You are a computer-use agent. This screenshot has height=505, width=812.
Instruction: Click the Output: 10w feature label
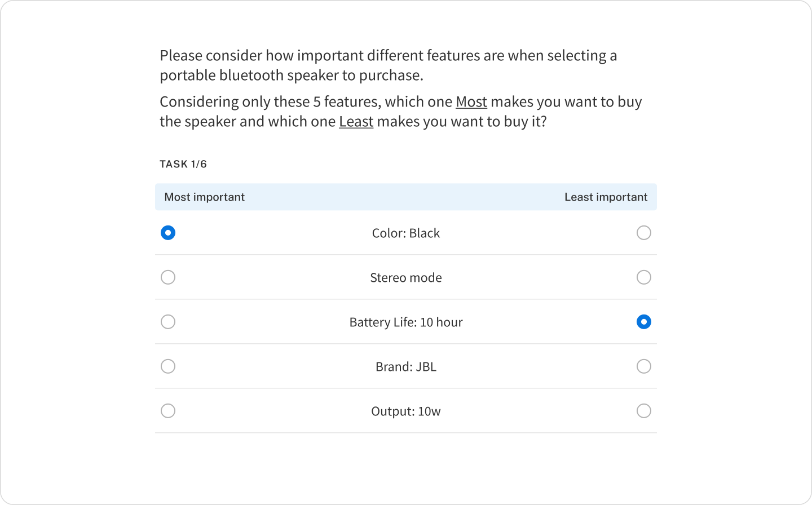405,411
